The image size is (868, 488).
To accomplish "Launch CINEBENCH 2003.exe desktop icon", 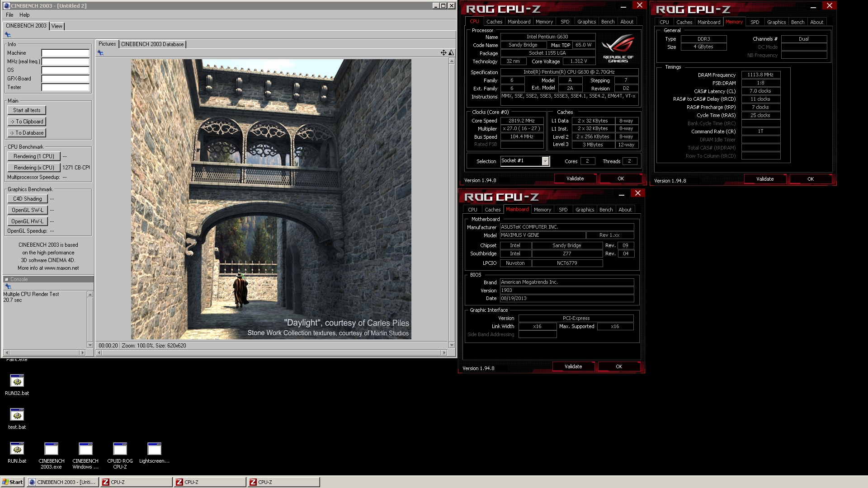I will pyautogui.click(x=51, y=455).
